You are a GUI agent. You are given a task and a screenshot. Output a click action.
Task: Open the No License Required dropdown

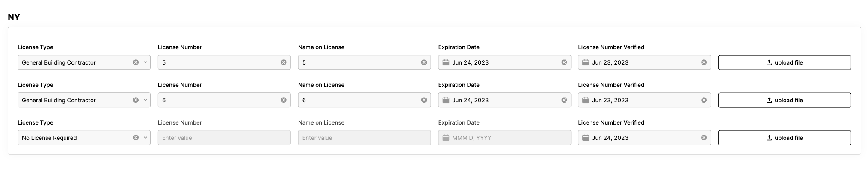coord(84,138)
